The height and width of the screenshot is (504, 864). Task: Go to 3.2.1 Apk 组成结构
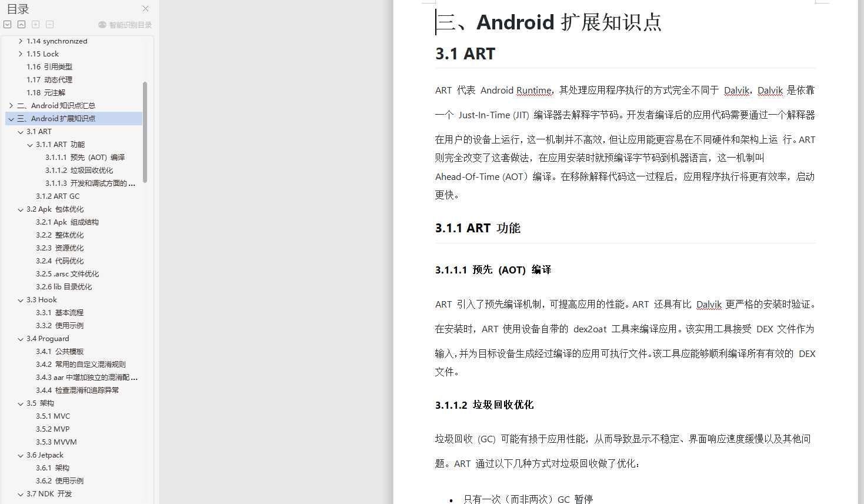click(x=67, y=222)
